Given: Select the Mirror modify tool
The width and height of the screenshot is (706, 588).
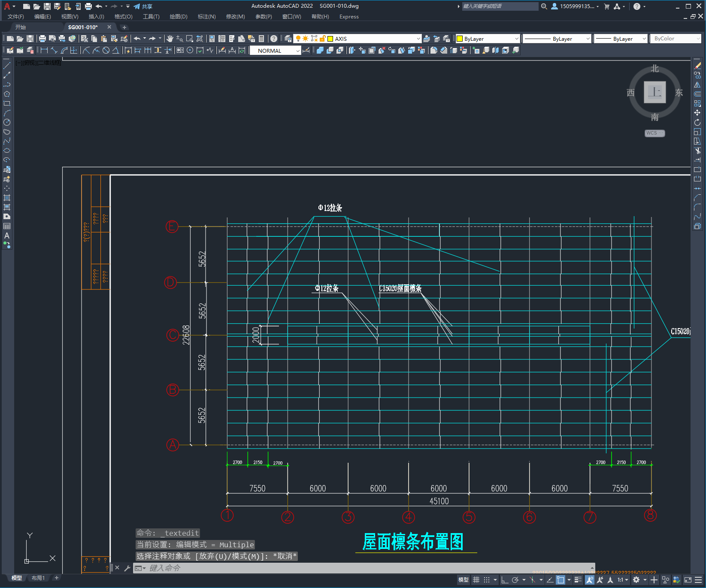Looking at the screenshot, I should [x=697, y=84].
